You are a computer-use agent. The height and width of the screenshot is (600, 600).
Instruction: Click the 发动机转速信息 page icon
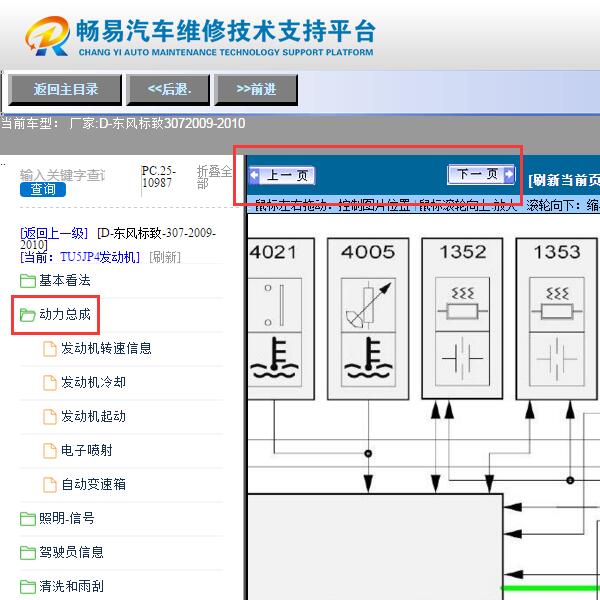coord(50,349)
